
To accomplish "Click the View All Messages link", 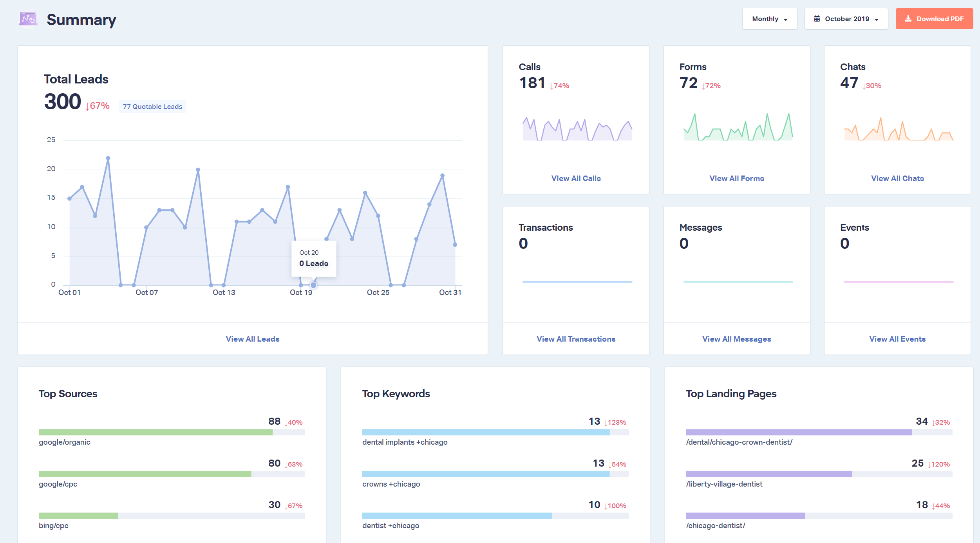I will point(736,339).
